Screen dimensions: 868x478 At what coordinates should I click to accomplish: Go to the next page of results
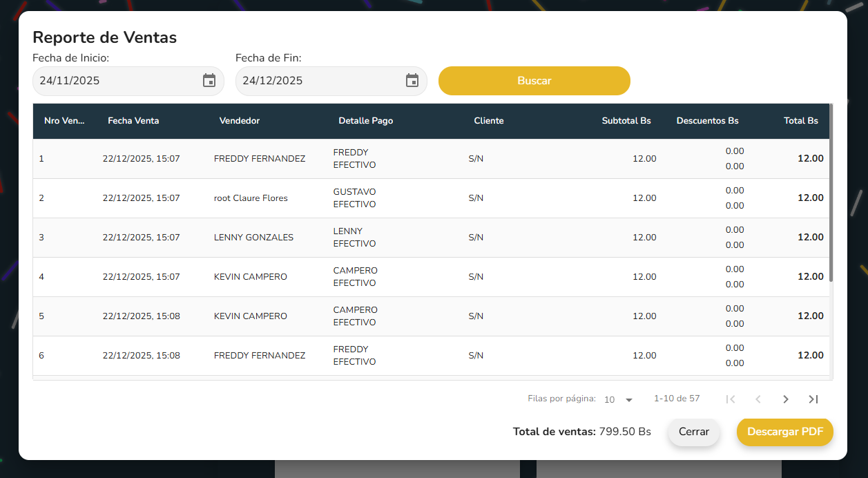pyautogui.click(x=785, y=399)
